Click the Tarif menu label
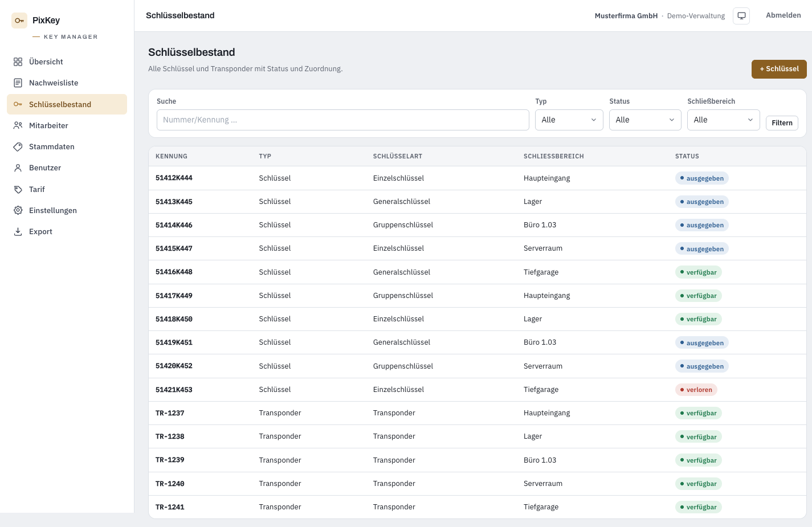The width and height of the screenshot is (812, 527). pos(37,189)
